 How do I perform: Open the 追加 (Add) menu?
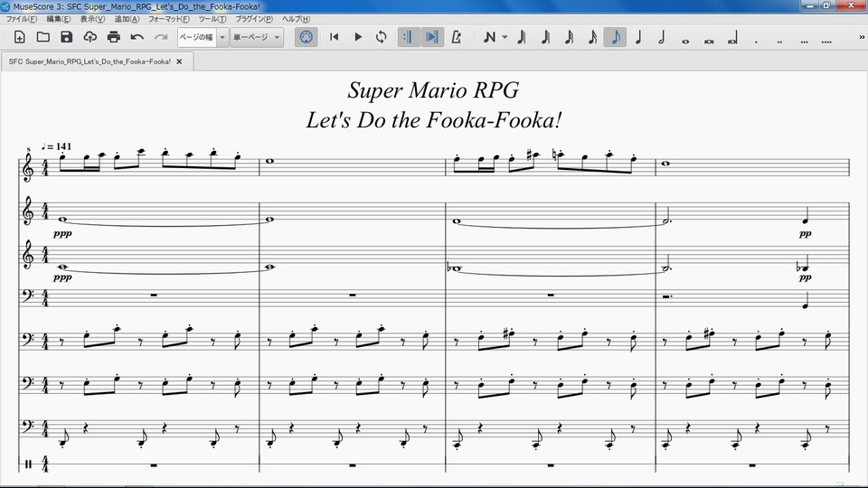[127, 19]
